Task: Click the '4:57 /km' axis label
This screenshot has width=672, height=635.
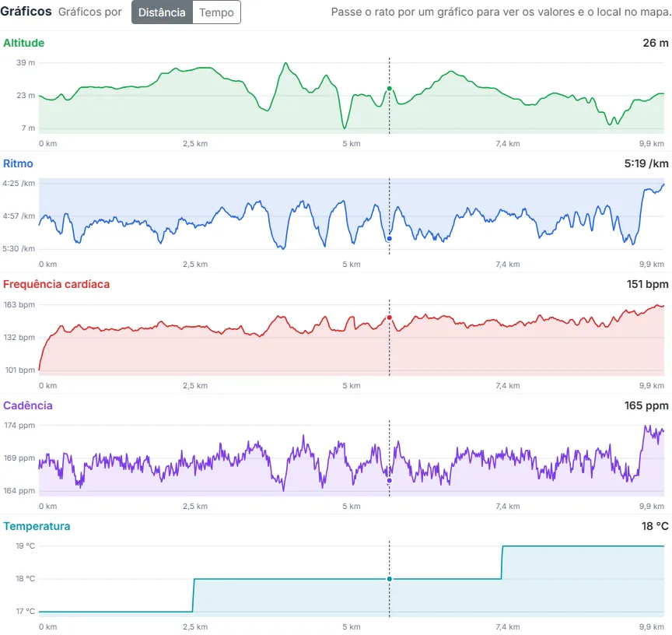Action: 19,216
